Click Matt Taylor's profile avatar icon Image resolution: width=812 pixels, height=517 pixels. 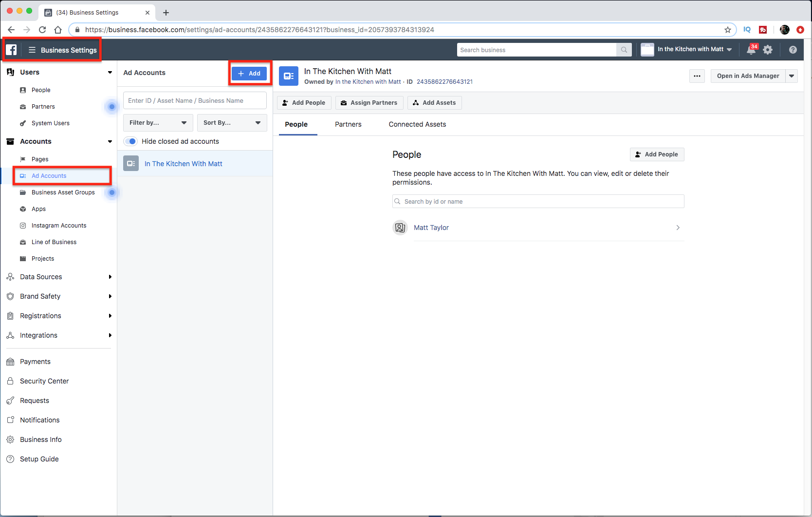[x=400, y=228]
